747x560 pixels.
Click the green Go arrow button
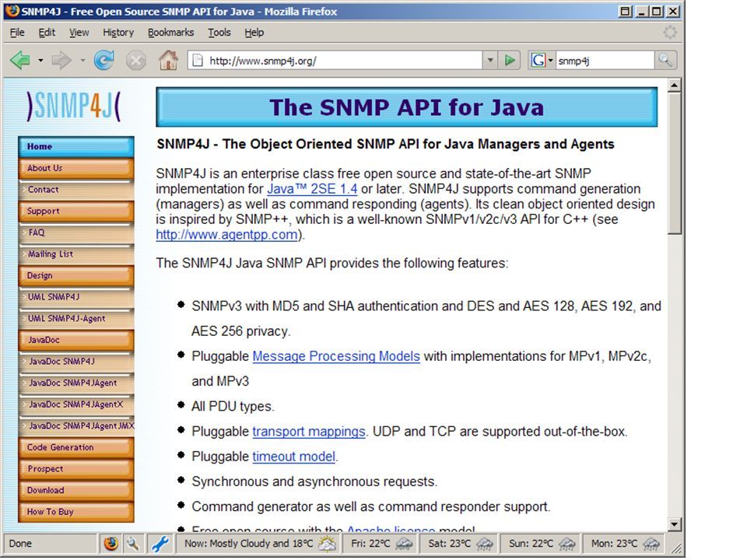509,61
